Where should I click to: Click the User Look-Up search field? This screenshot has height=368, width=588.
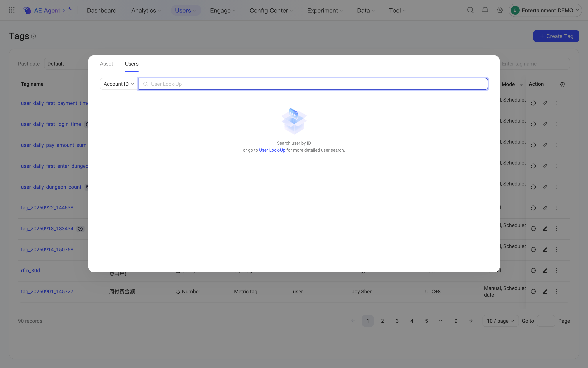tap(313, 84)
